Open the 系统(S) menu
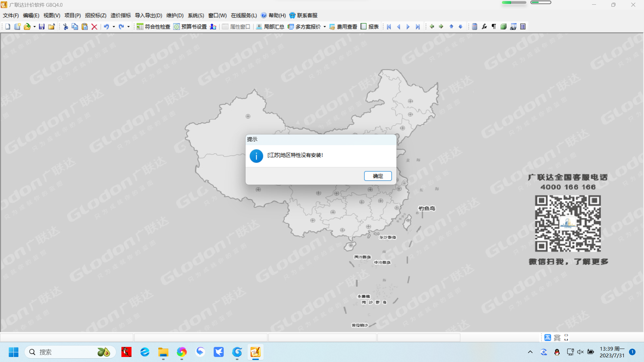The height and width of the screenshot is (362, 644). tap(196, 15)
